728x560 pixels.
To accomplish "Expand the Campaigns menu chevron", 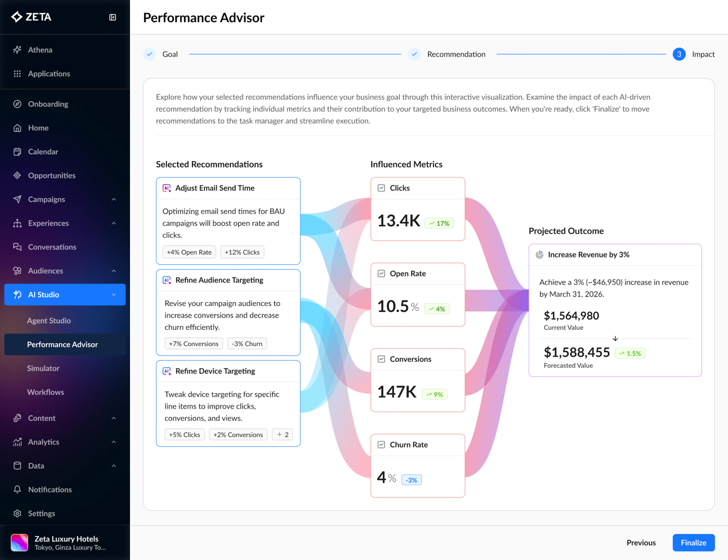I will (114, 199).
